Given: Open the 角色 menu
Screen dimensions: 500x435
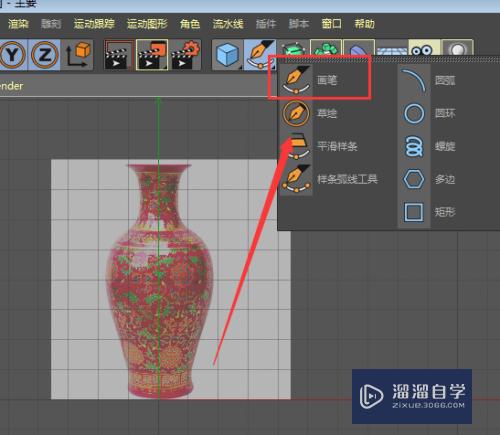Looking at the screenshot, I should click(x=190, y=24).
